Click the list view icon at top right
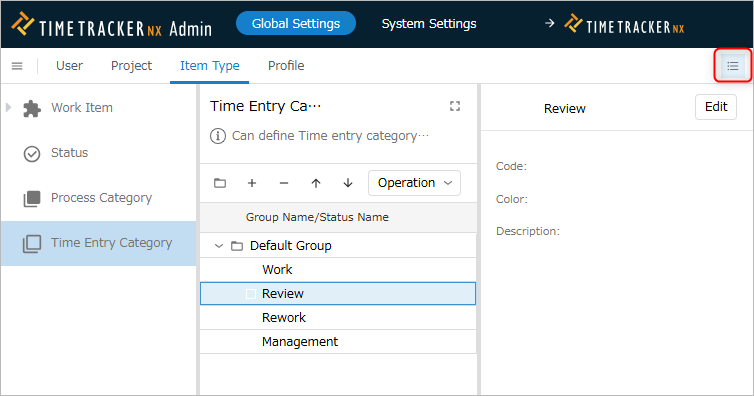754x396 pixels. click(x=732, y=66)
